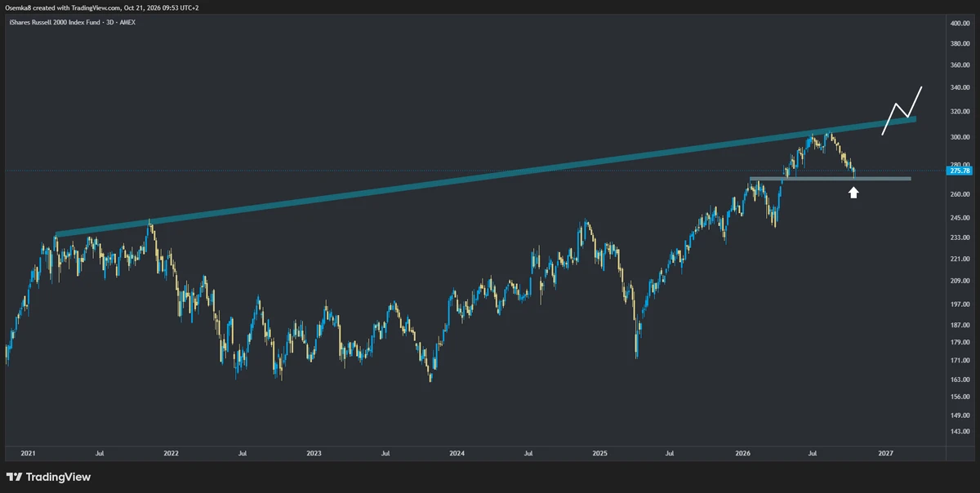
Task: Select the current price label 275.78
Action: pos(960,171)
